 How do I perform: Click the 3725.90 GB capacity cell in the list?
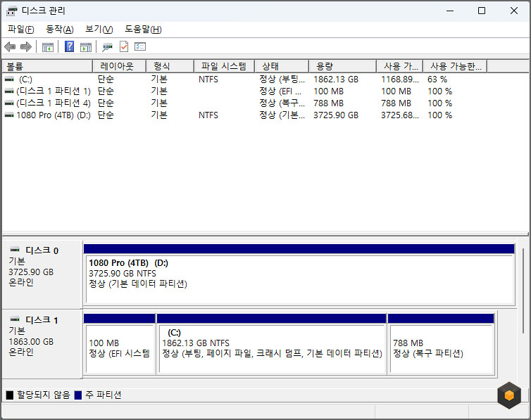point(336,115)
